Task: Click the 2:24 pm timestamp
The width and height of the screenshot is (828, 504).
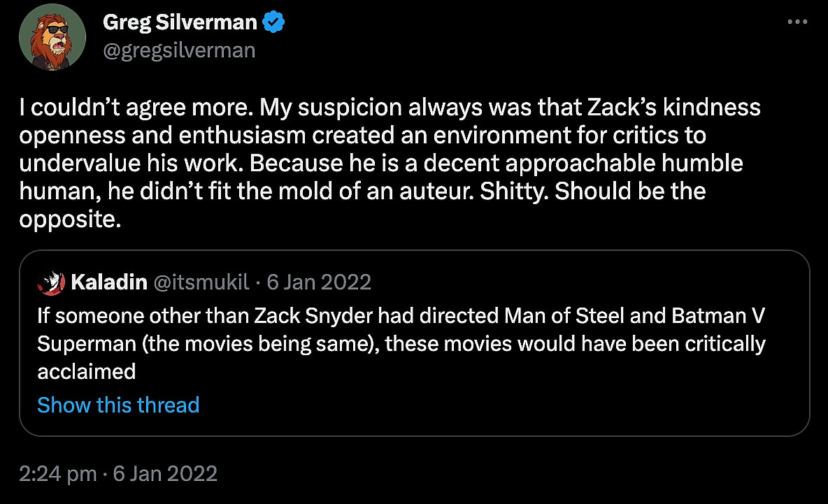Action: coord(57,473)
